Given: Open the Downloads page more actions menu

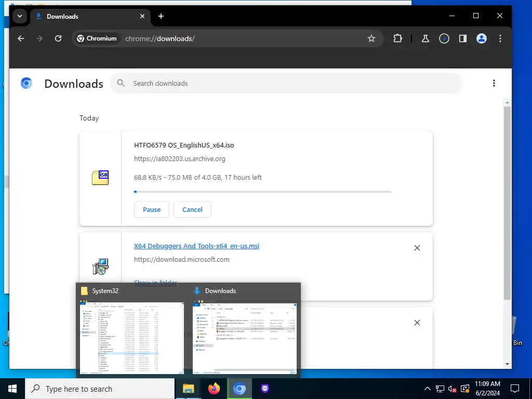Looking at the screenshot, I should pyautogui.click(x=494, y=84).
